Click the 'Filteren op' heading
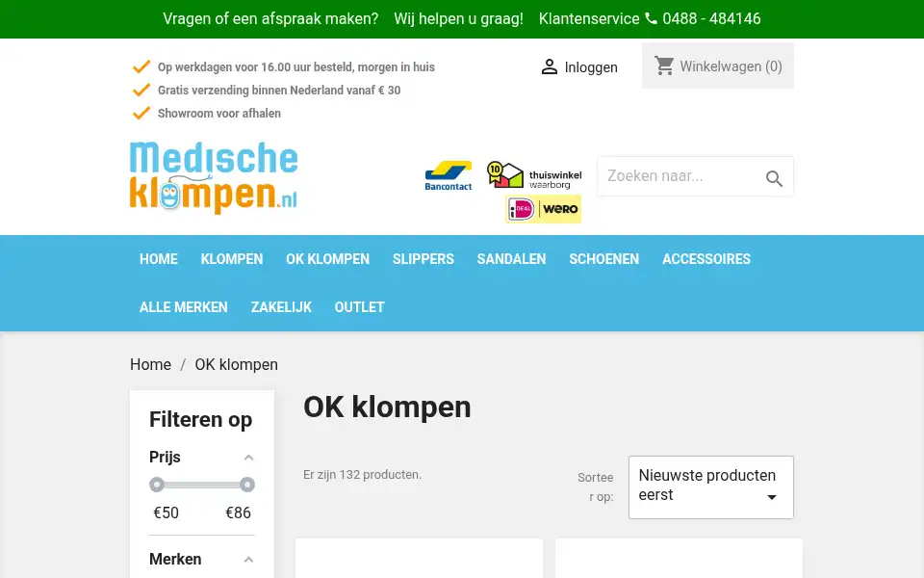 pyautogui.click(x=200, y=419)
